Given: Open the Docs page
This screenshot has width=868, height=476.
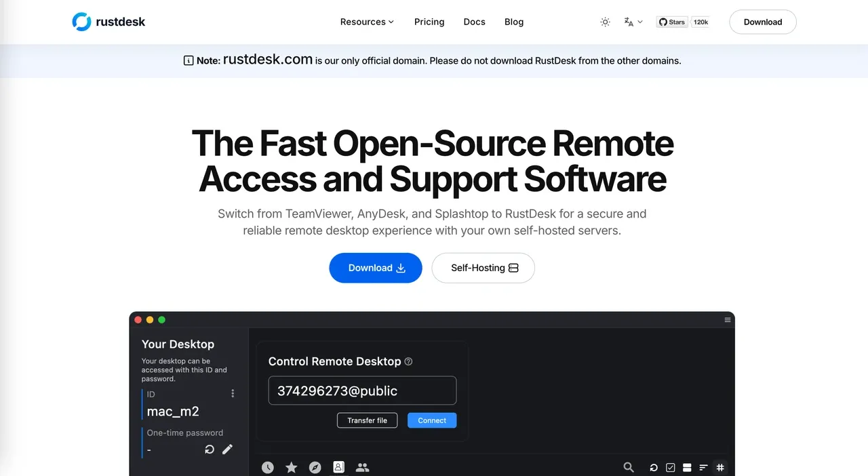Looking at the screenshot, I should [475, 22].
